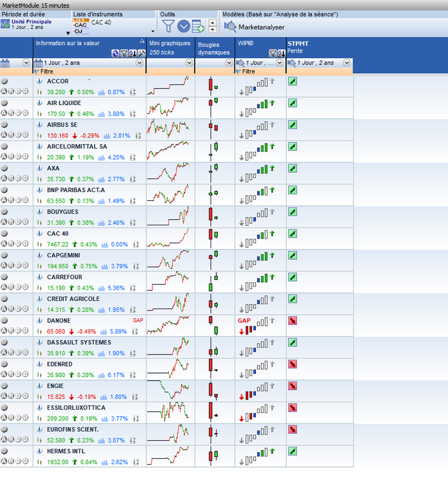Click the filter icon in the WIPI header
448x480 pixels.
point(273,53)
